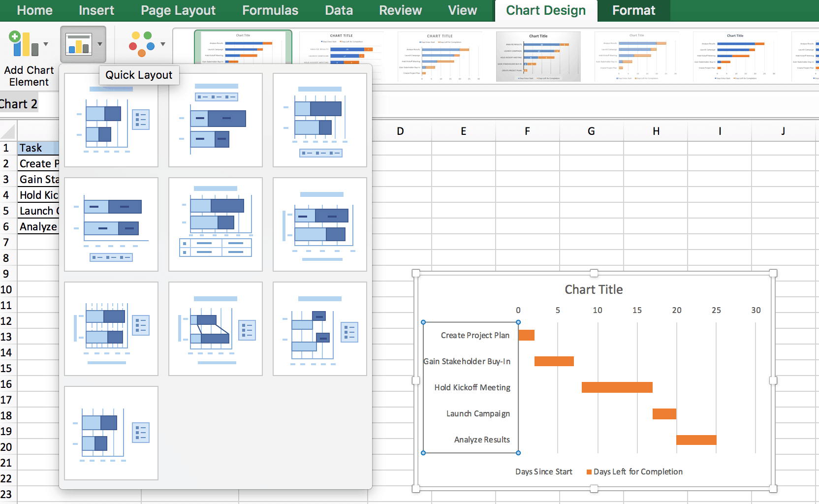Select the Chart Title text in the chart
819x504 pixels.
[x=593, y=289]
